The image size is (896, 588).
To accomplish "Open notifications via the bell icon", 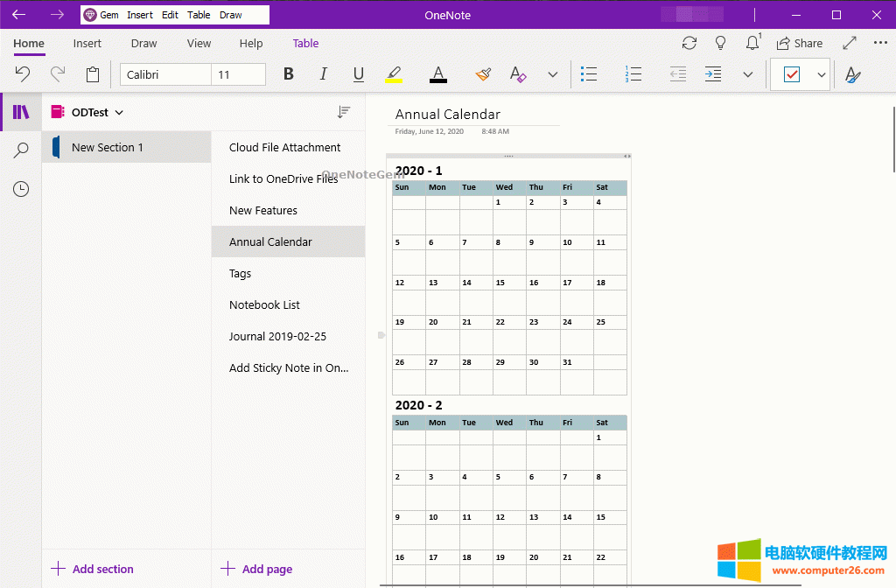I will (x=752, y=43).
